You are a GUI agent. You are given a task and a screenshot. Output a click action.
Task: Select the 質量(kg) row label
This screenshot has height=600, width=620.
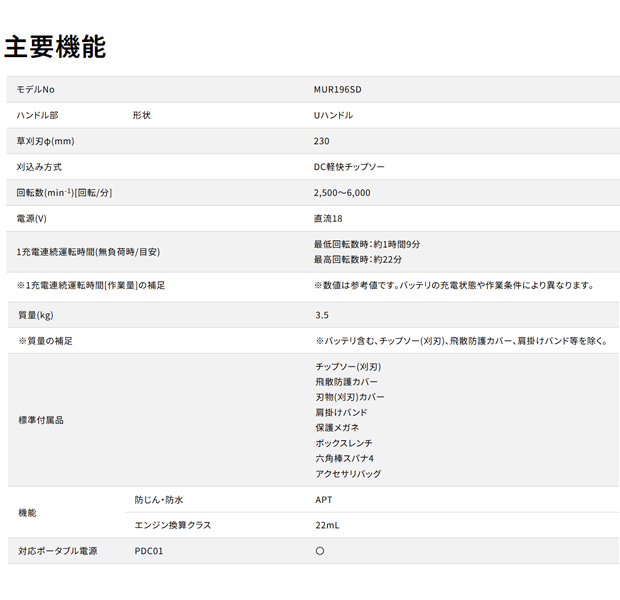(36, 315)
